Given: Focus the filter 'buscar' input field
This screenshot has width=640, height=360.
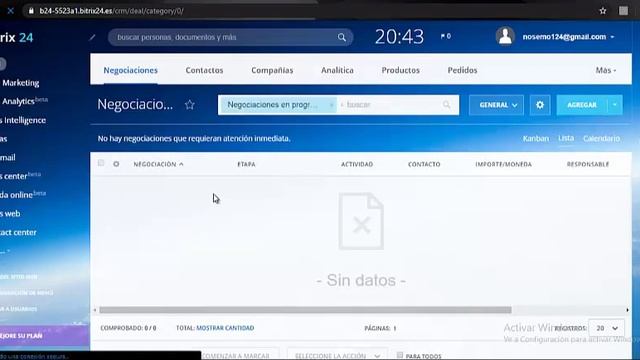Looking at the screenshot, I should [x=392, y=105].
